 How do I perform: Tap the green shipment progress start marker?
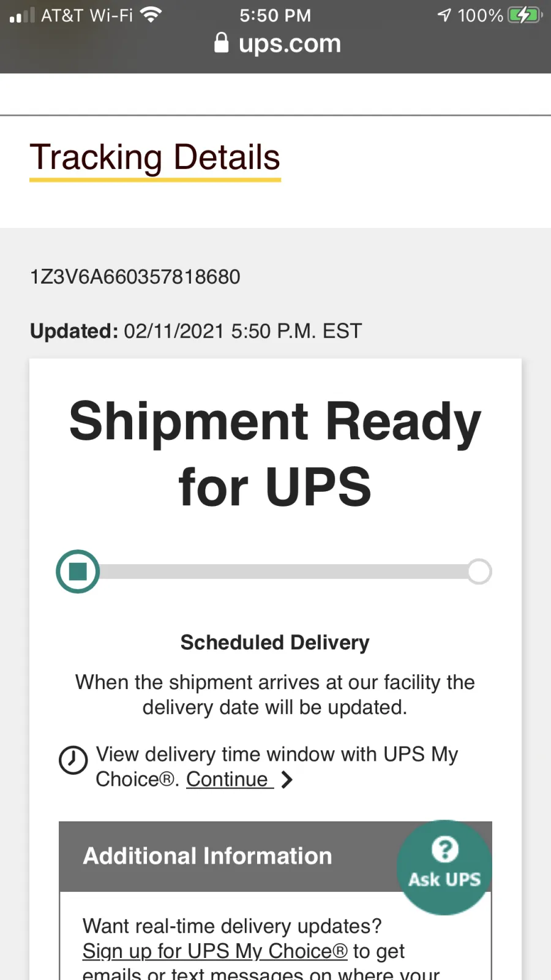[x=78, y=571]
